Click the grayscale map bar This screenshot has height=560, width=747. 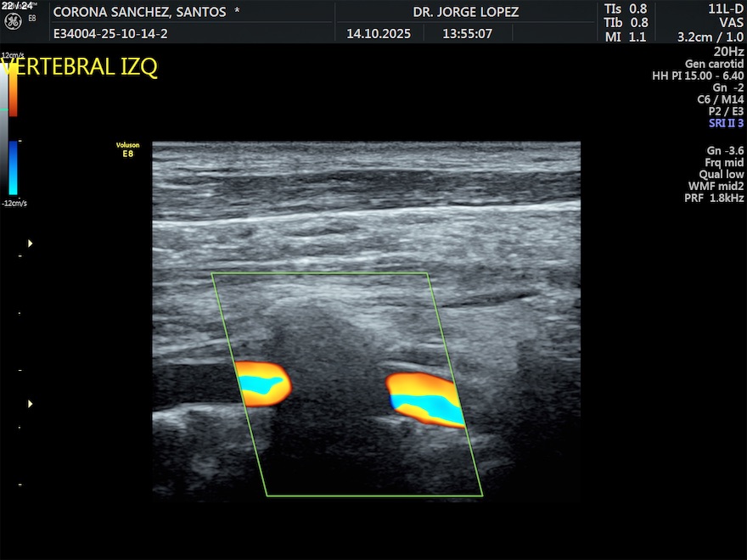[x=4, y=127]
